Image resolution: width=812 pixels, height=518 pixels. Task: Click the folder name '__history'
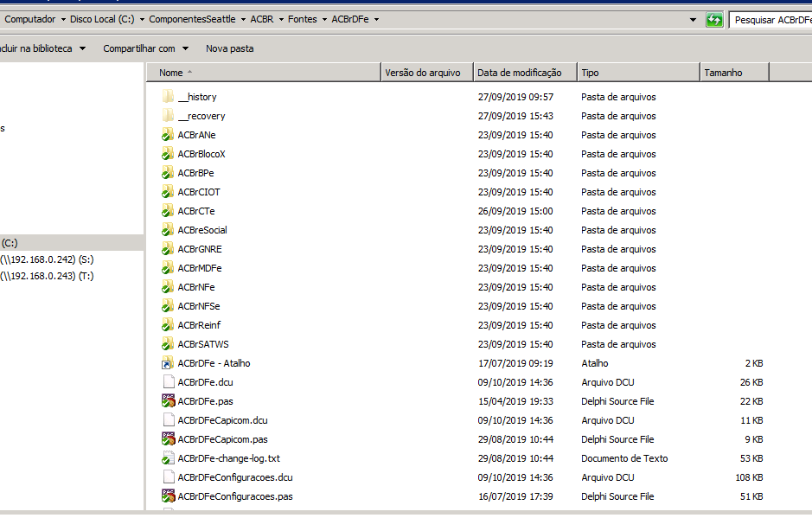click(x=197, y=97)
